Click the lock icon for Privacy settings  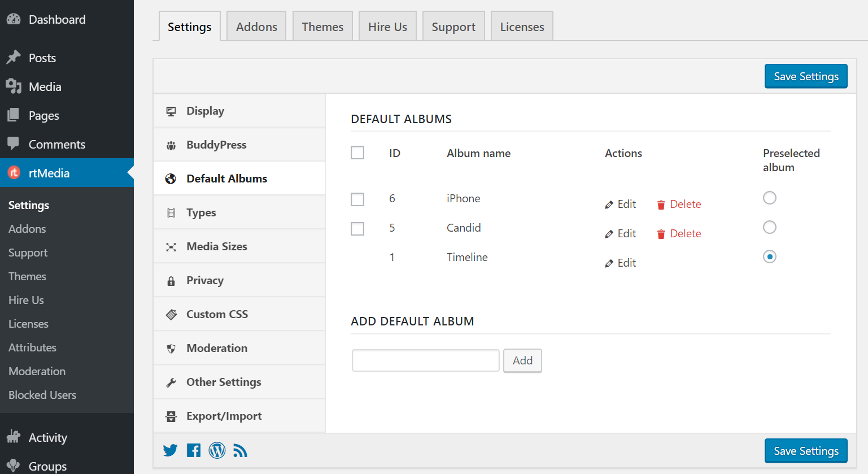coord(171,280)
